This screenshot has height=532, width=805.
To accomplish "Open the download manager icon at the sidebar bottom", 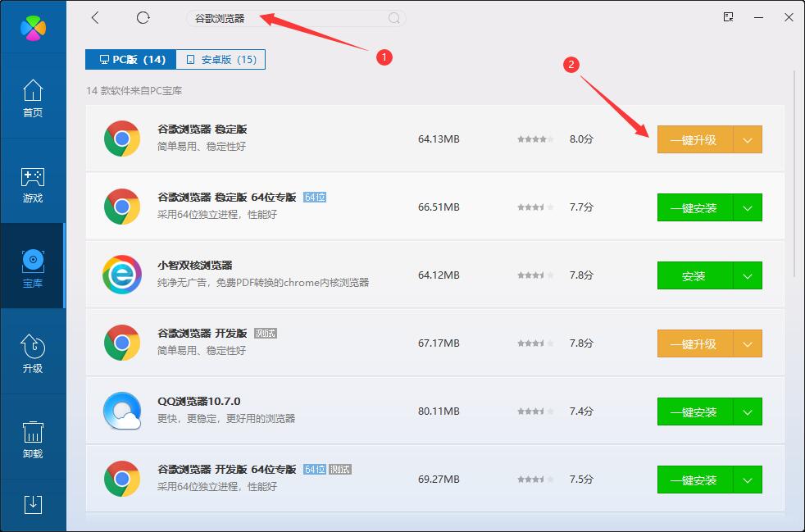I will pyautogui.click(x=33, y=505).
